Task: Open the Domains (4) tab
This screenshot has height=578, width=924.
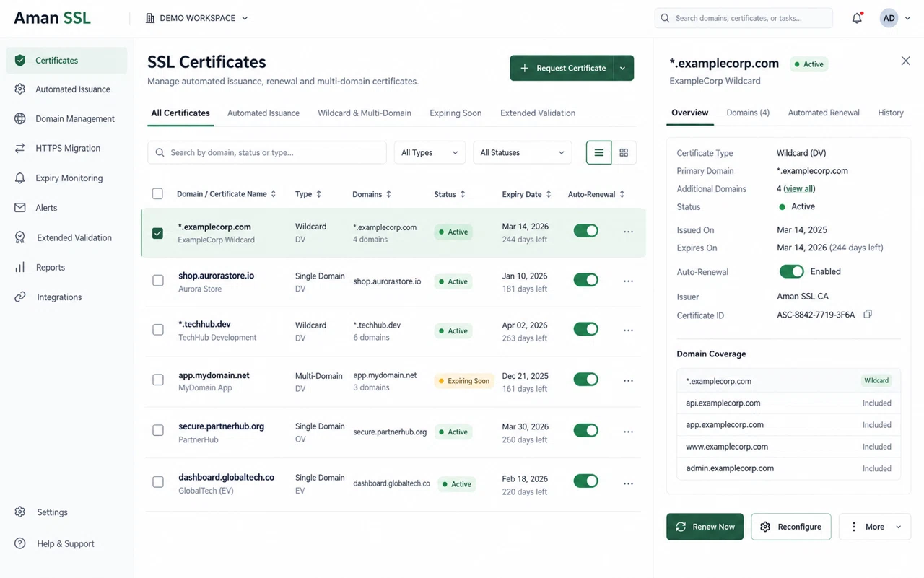Action: click(x=748, y=113)
